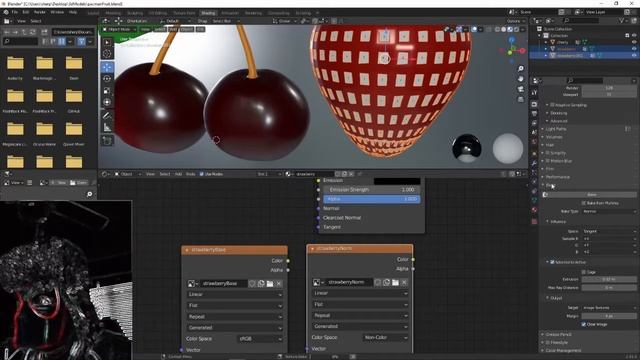Go to parent directory in file browser
Image resolution: width=640 pixels, height=360 pixels.
[25, 32]
